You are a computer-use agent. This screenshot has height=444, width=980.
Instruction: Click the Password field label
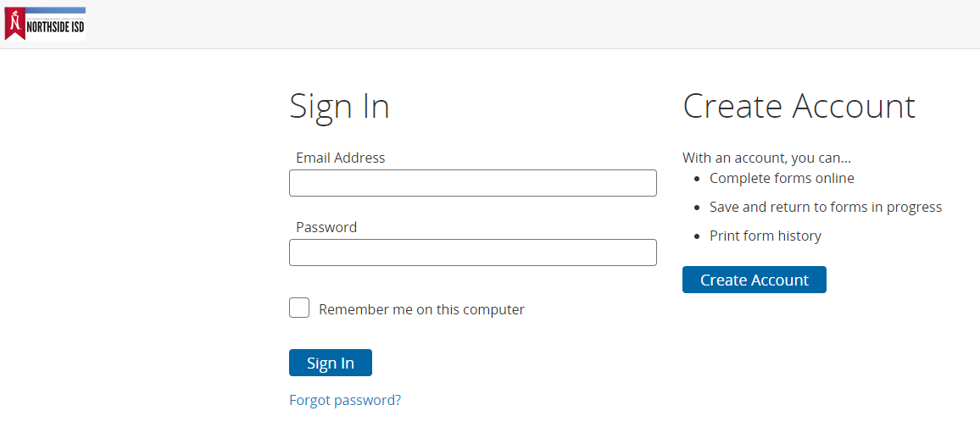326,227
